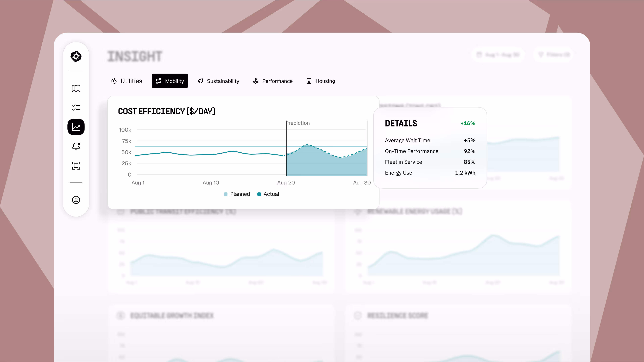Image resolution: width=644 pixels, height=362 pixels.
Task: Open the blurred Filters button
Action: pyautogui.click(x=553, y=54)
